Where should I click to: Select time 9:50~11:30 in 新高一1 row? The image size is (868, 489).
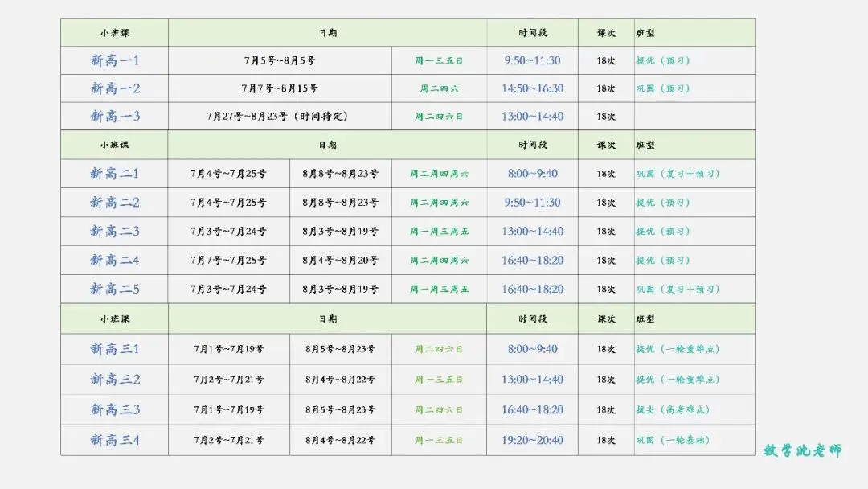click(532, 60)
